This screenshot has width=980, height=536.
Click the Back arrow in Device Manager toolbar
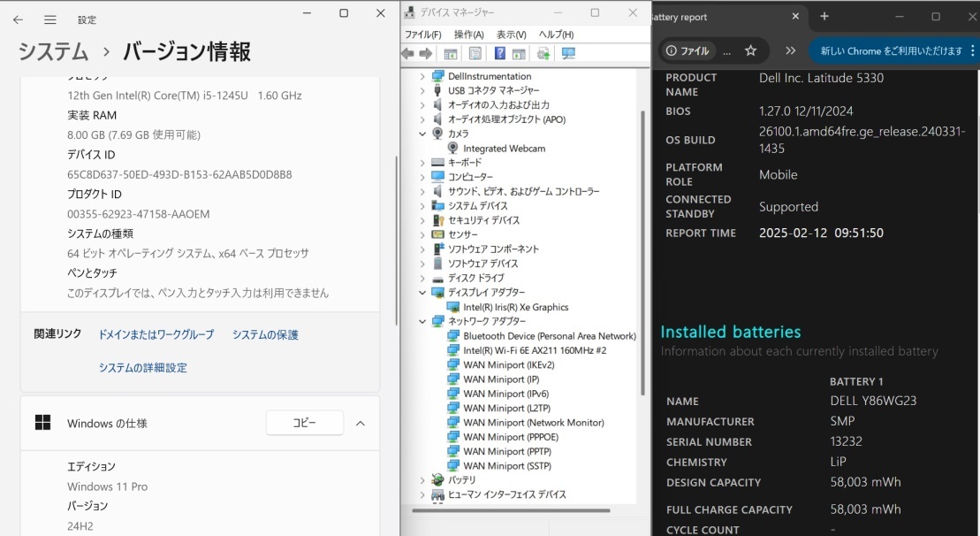pyautogui.click(x=409, y=53)
